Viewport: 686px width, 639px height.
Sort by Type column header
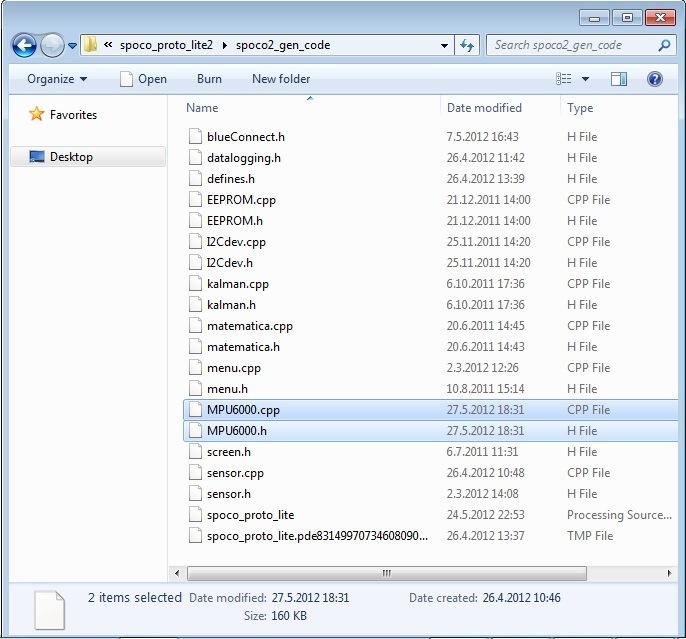click(580, 108)
